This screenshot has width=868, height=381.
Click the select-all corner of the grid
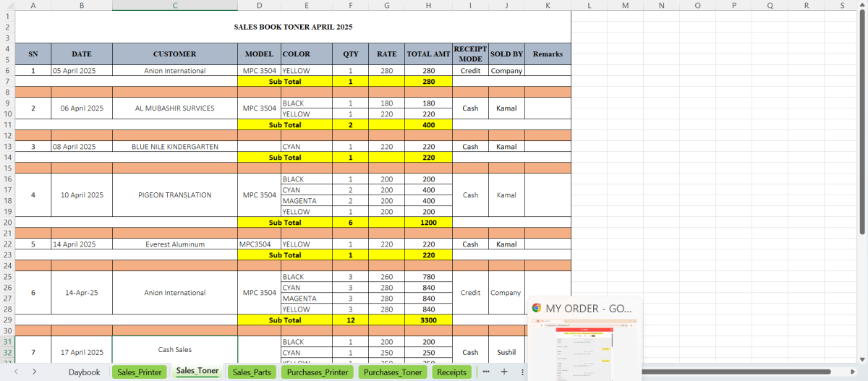click(x=7, y=5)
